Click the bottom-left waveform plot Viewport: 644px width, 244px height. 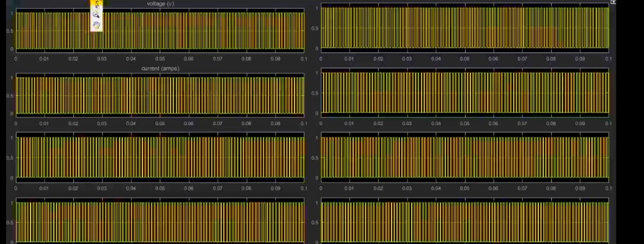tap(159, 222)
